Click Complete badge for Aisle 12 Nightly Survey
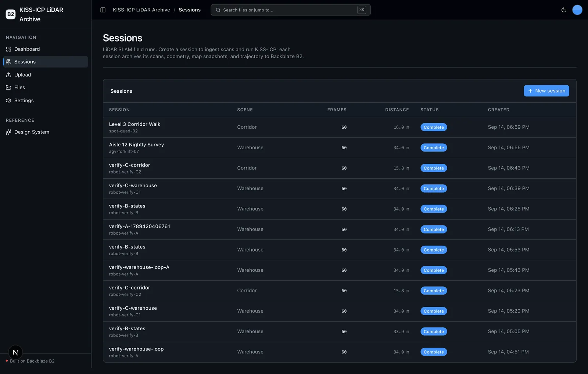588x374 pixels. click(434, 148)
